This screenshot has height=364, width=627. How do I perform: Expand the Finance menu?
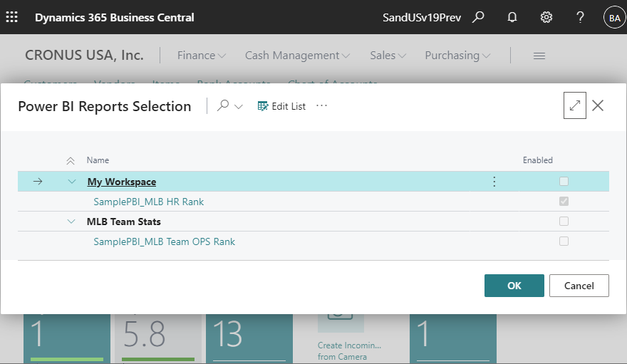(x=202, y=56)
